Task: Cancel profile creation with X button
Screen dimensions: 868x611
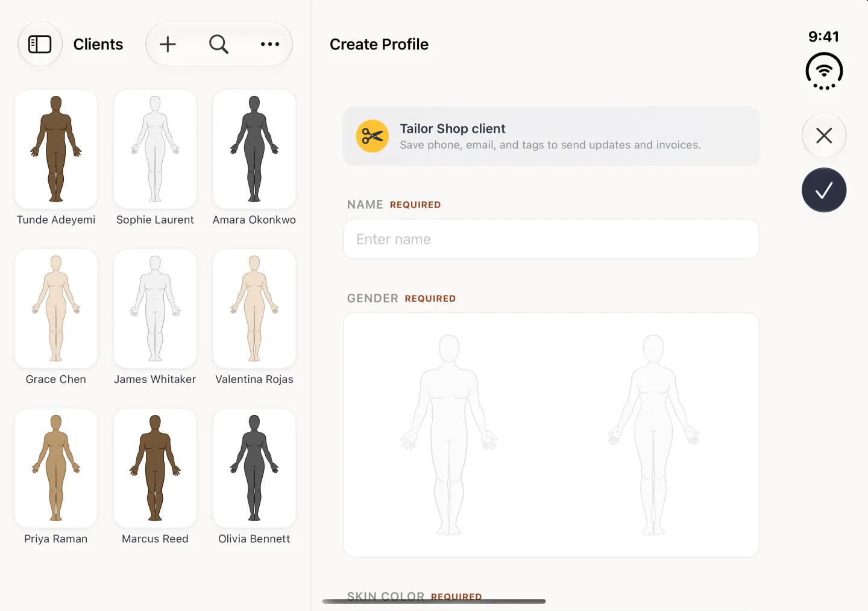Action: click(824, 136)
